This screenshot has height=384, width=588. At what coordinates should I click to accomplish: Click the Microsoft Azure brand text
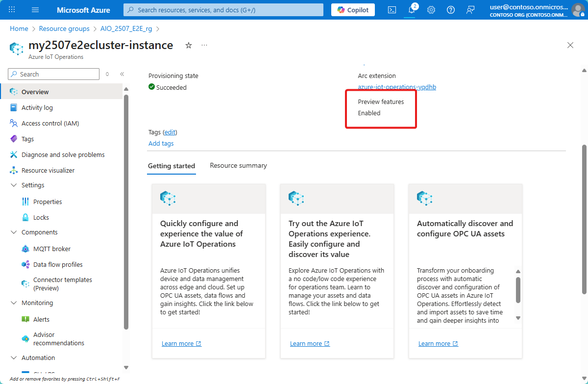coord(83,10)
